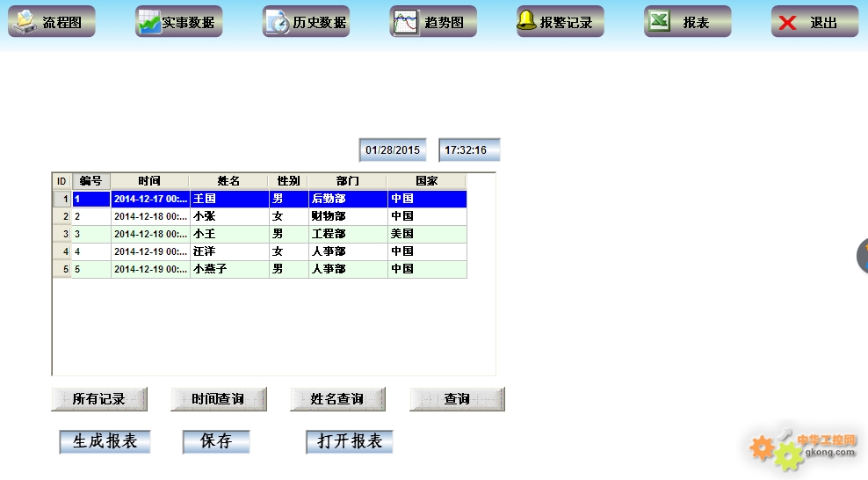The width and height of the screenshot is (868, 480).
Task: Click gender cell 男 in 小王 row
Action: (x=288, y=234)
